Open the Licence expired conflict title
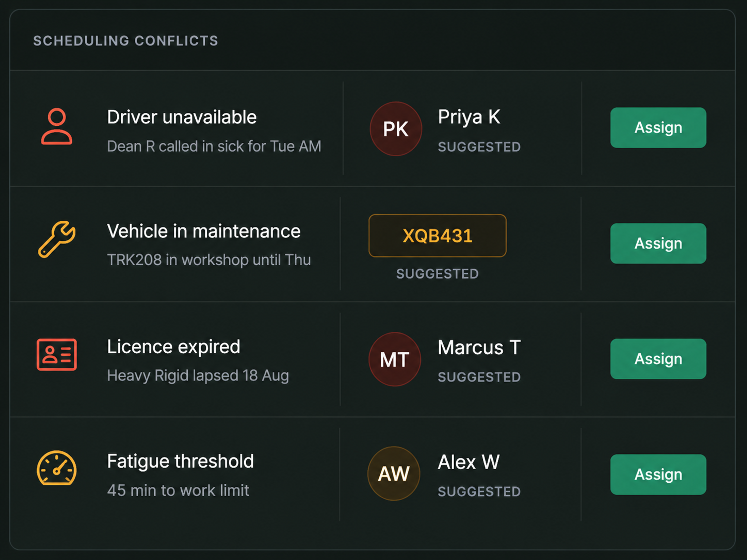This screenshot has height=560, width=747. click(174, 347)
